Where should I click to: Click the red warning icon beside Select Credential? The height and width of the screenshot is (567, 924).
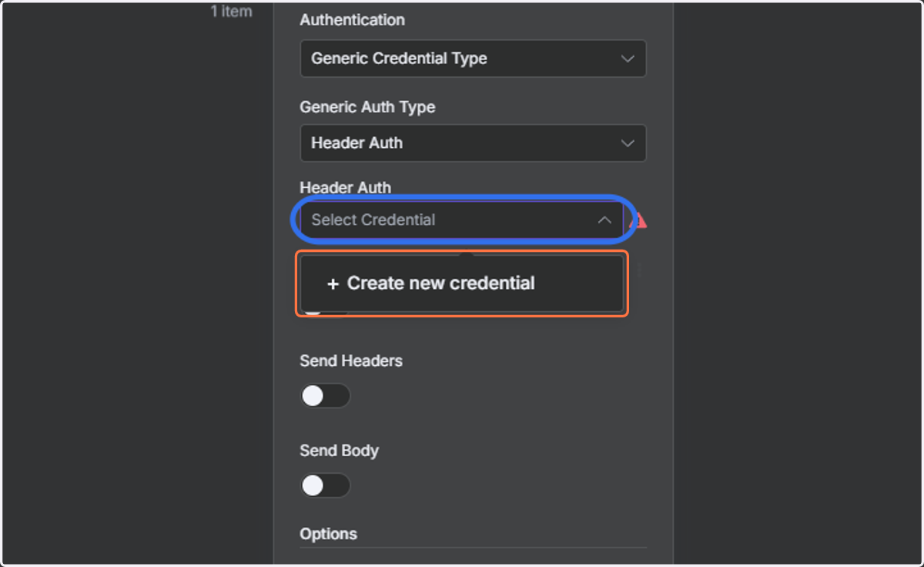tap(639, 222)
